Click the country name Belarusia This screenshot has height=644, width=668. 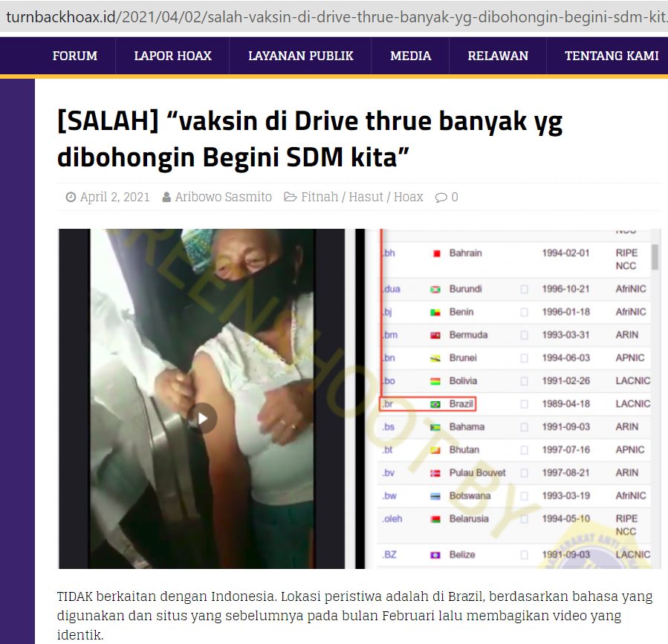coord(469,518)
